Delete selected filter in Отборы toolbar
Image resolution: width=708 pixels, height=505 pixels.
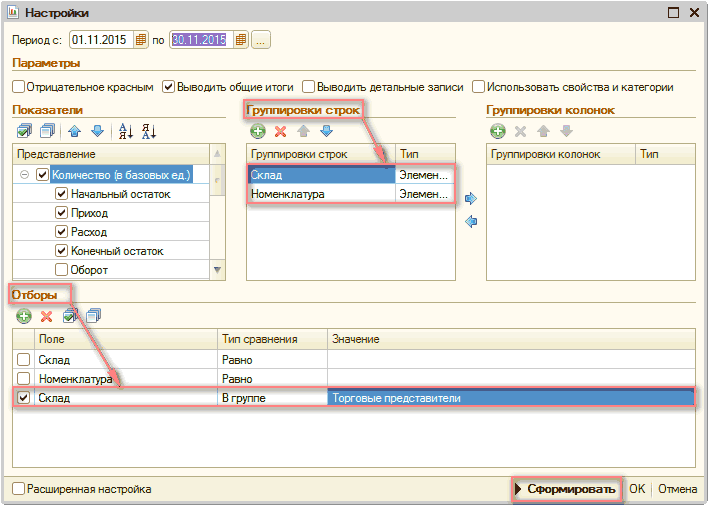46,316
